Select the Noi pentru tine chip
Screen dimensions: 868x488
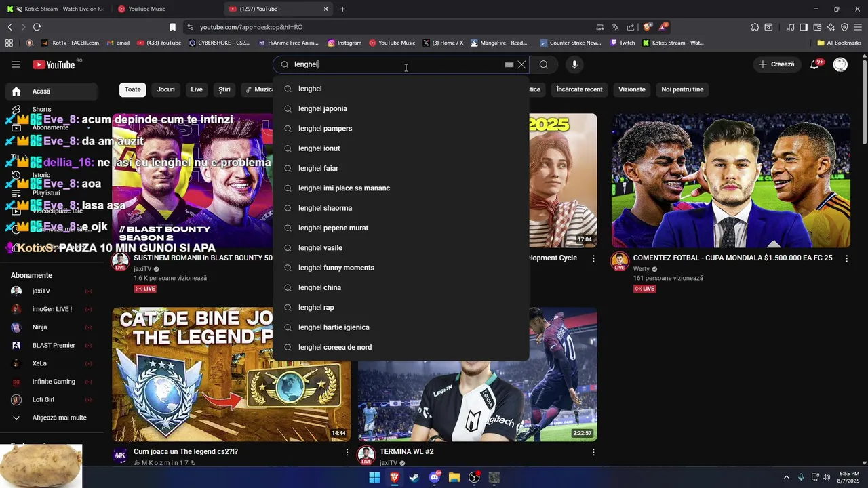682,89
